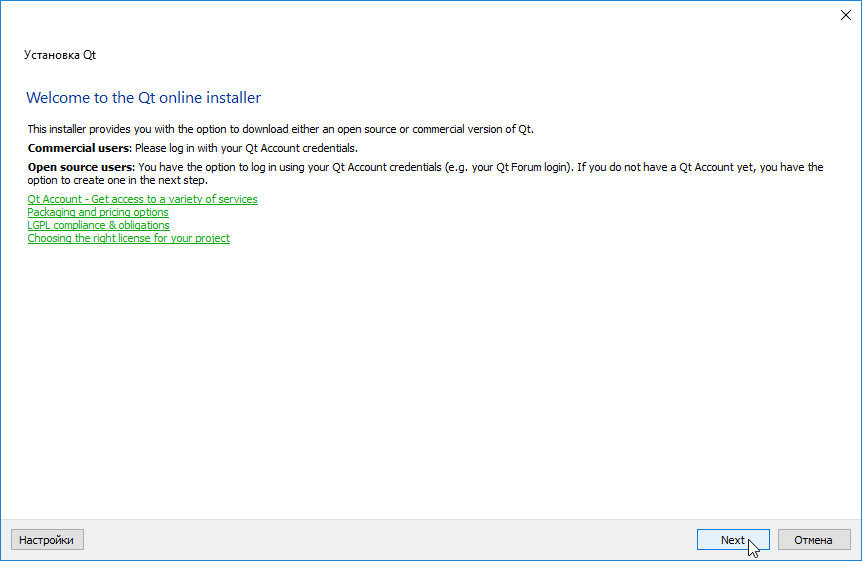Click 'Please log in with your Qt Account credentials' text

(246, 148)
